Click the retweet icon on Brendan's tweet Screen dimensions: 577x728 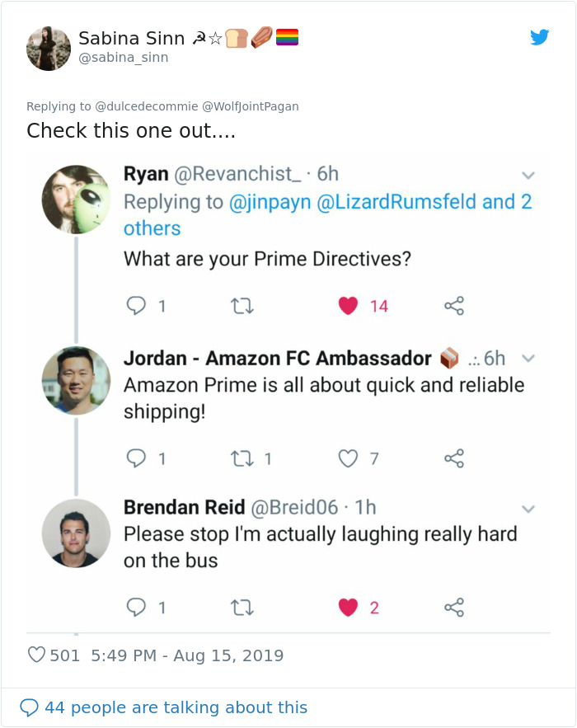[x=242, y=609]
